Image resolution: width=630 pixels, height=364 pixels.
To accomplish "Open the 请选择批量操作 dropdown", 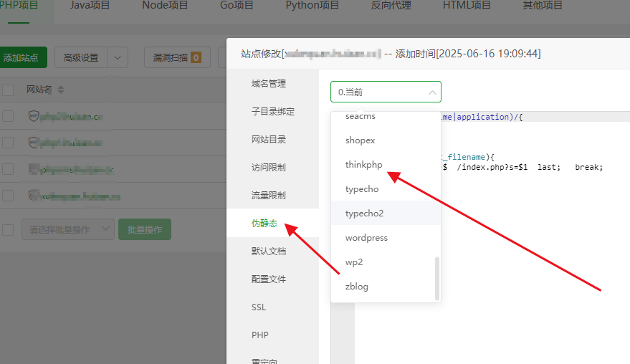I will pyautogui.click(x=67, y=230).
